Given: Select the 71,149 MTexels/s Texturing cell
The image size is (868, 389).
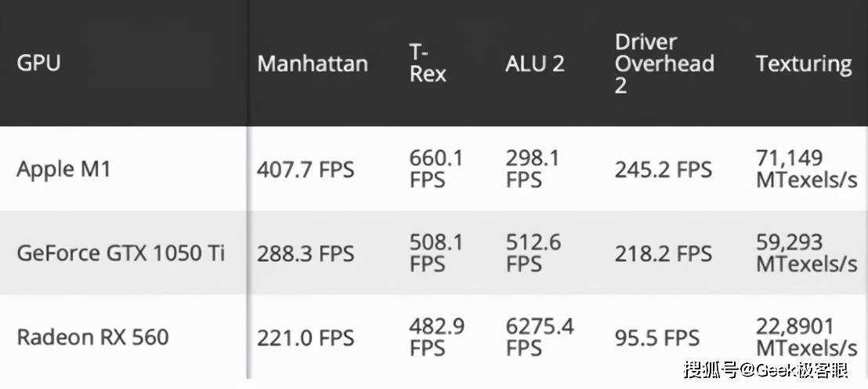Looking at the screenshot, I should coord(806,169).
